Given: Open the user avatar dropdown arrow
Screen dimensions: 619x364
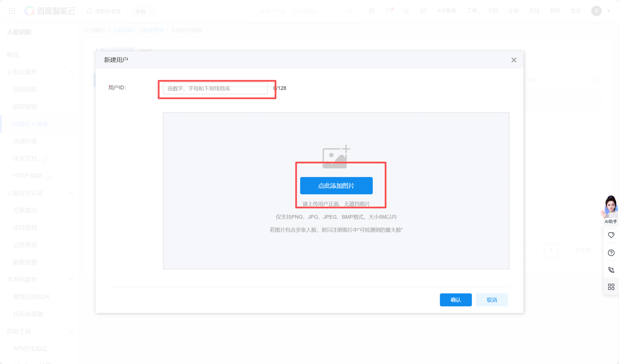Looking at the screenshot, I should coord(609,11).
